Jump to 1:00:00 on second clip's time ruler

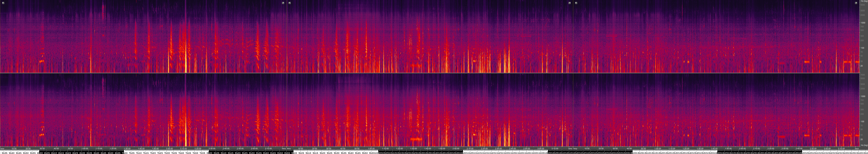pyautogui.click(x=371, y=148)
